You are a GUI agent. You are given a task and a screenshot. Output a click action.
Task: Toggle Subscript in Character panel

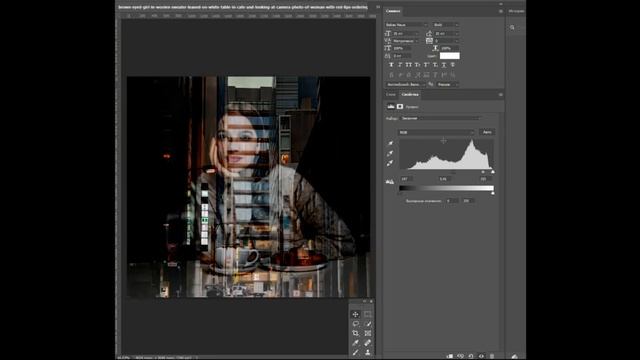435,65
